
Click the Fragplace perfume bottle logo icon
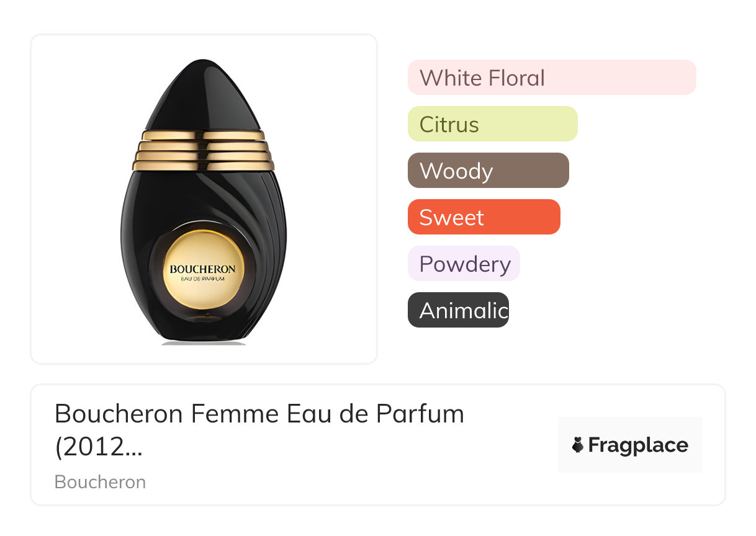click(578, 445)
